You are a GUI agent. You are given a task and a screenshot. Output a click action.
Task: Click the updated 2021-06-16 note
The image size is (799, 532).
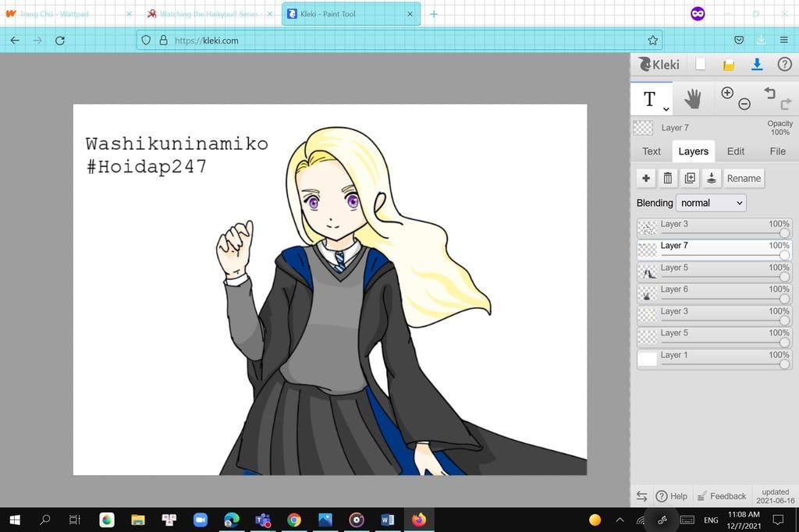tap(775, 496)
